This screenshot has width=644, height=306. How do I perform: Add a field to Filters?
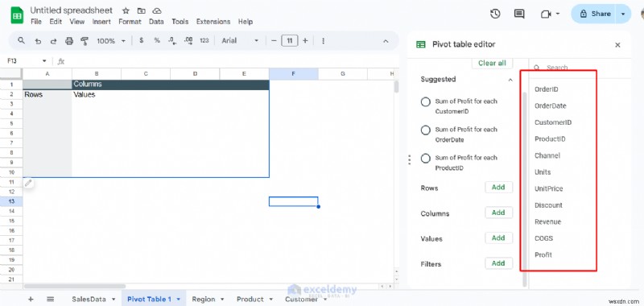(498, 263)
